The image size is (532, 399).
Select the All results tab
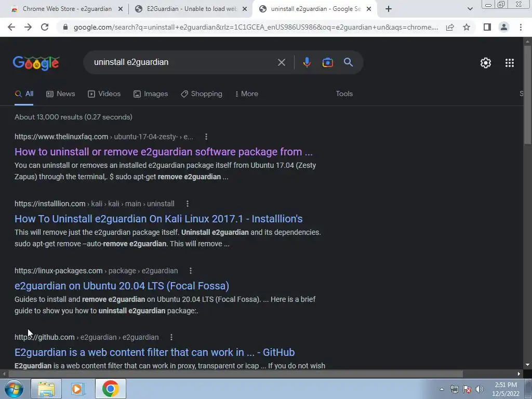tap(24, 94)
